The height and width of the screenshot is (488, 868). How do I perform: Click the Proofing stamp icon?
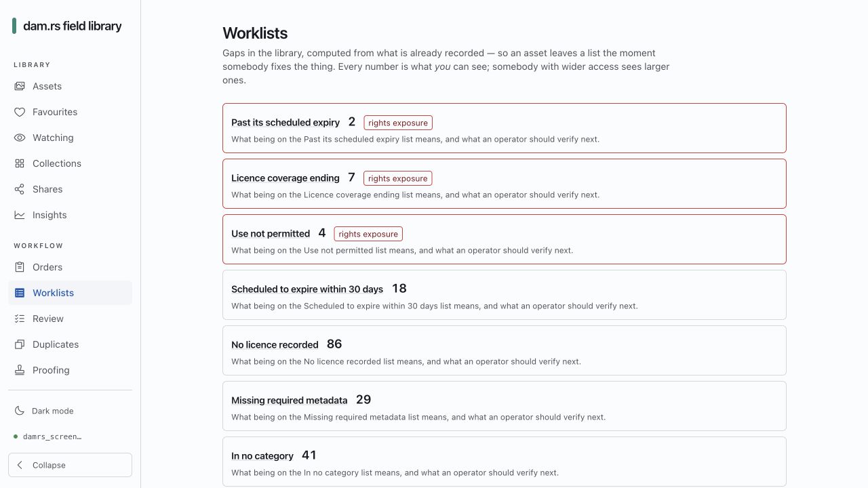tap(20, 370)
